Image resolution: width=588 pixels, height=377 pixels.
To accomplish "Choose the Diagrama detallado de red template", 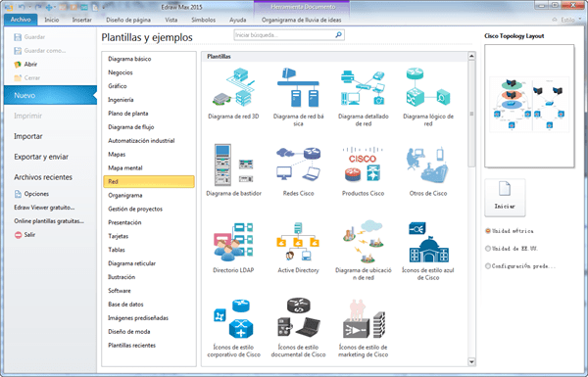I will 363,97.
